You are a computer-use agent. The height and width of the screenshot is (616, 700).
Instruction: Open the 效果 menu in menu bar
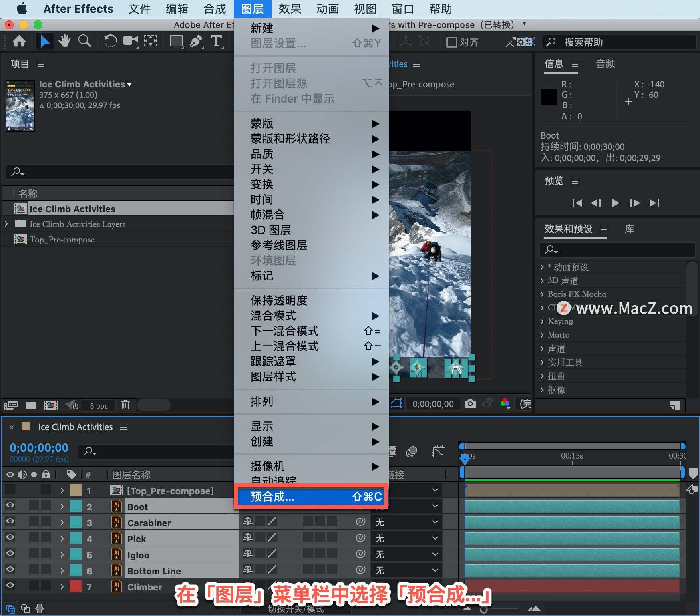point(290,9)
